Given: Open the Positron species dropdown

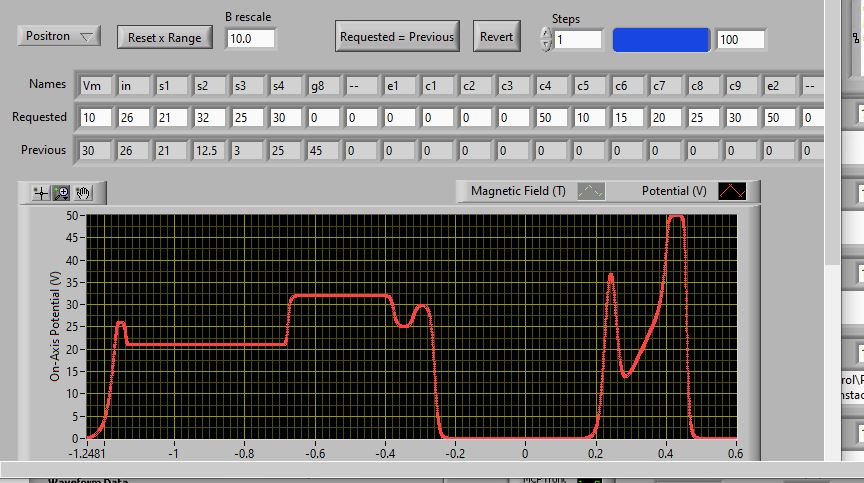Looking at the screenshot, I should (x=59, y=36).
